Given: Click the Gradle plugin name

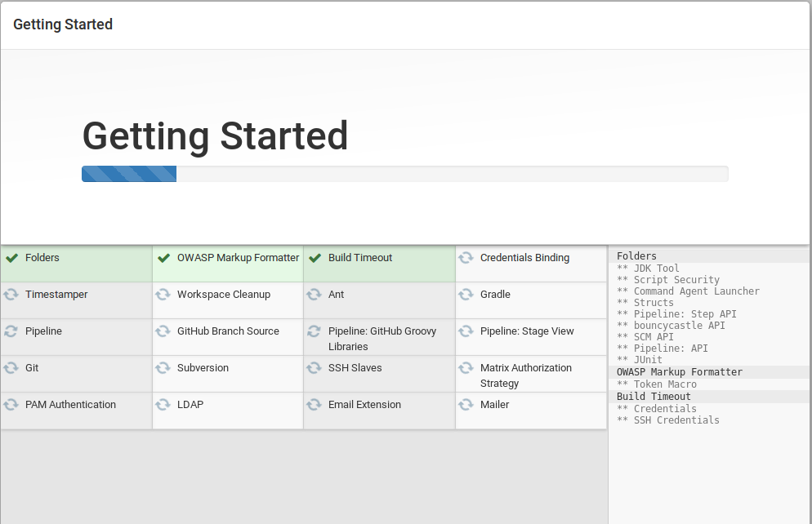Looking at the screenshot, I should 495,295.
